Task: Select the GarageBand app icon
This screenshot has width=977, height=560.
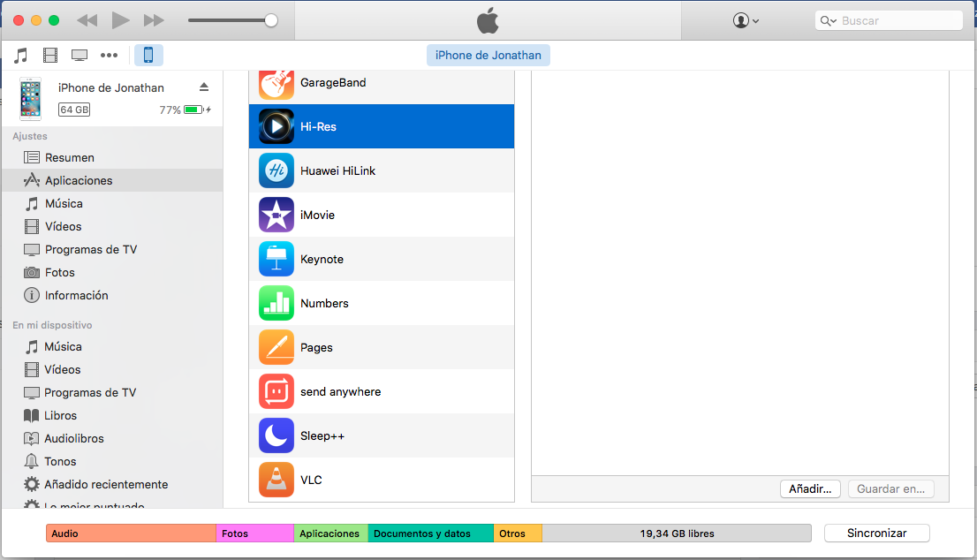Action: pos(276,83)
